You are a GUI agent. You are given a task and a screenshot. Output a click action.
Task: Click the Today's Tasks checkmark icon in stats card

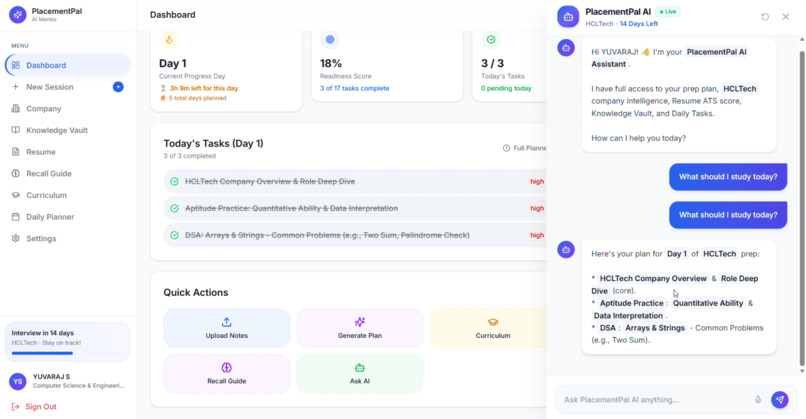point(491,40)
